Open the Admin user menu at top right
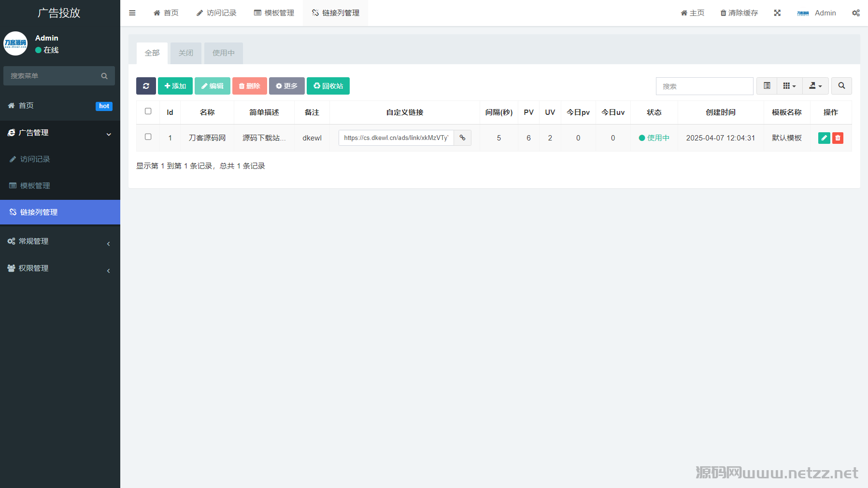Image resolution: width=868 pixels, height=488 pixels. point(817,13)
